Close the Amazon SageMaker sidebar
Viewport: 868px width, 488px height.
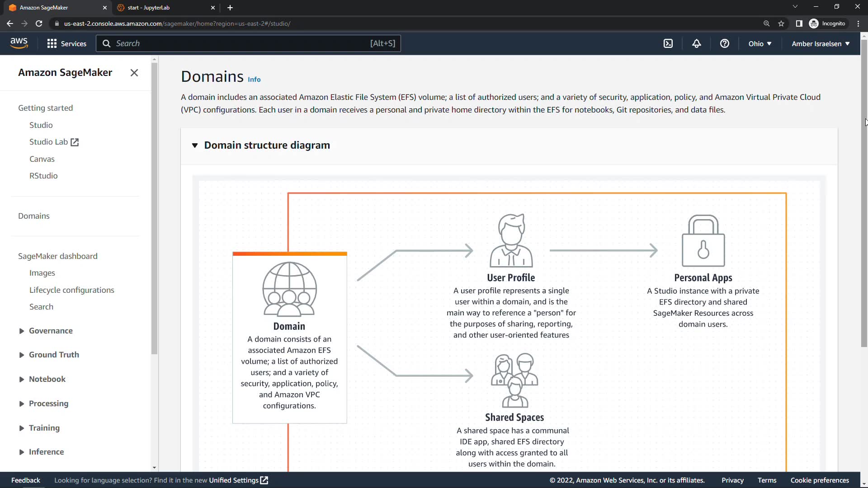(x=134, y=73)
